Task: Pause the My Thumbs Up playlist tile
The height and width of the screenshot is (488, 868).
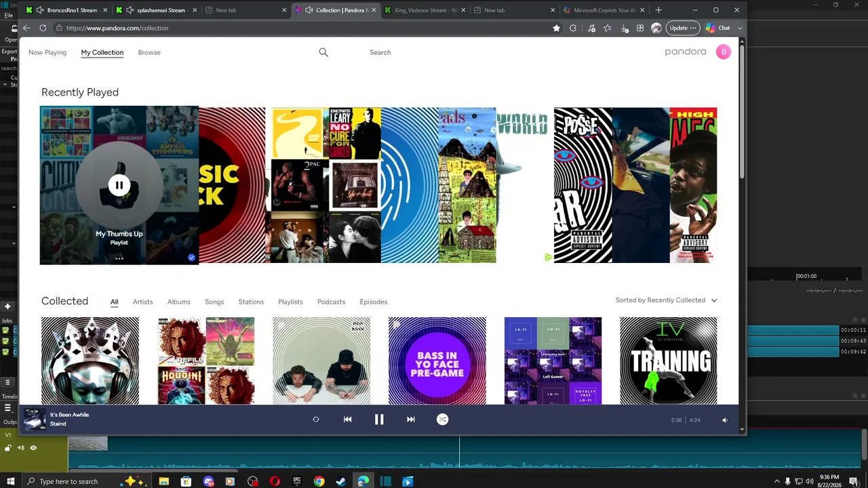Action: tap(119, 185)
